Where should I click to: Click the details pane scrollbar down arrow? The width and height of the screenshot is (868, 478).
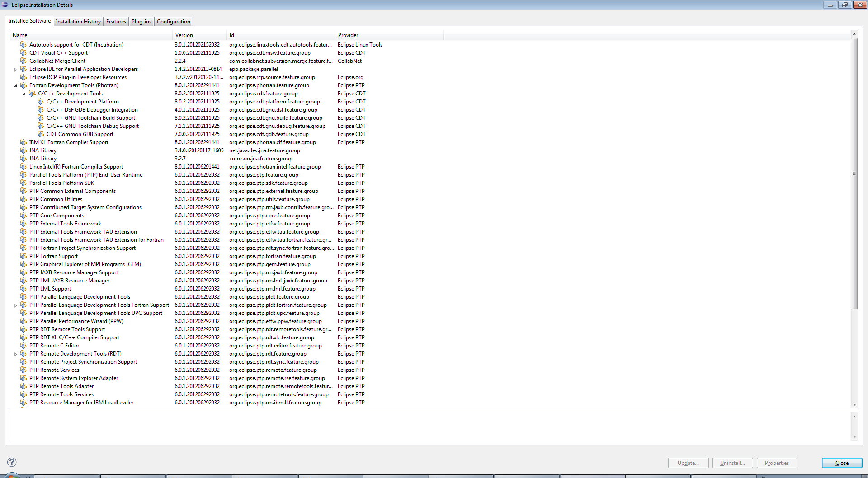point(854,437)
